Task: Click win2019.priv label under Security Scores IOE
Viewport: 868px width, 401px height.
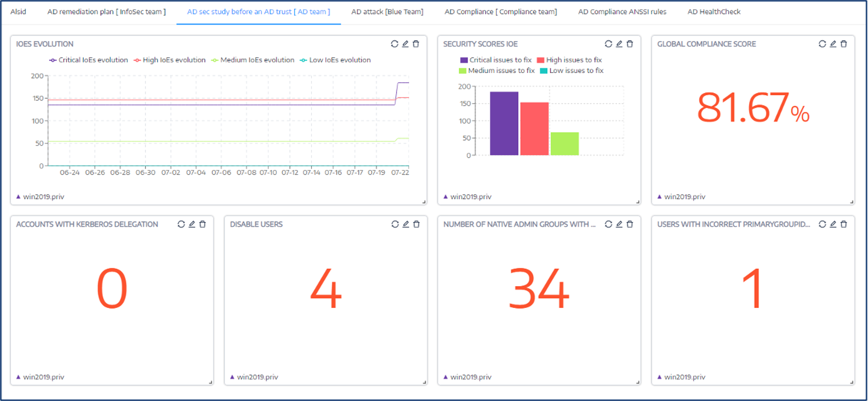Action: [470, 197]
